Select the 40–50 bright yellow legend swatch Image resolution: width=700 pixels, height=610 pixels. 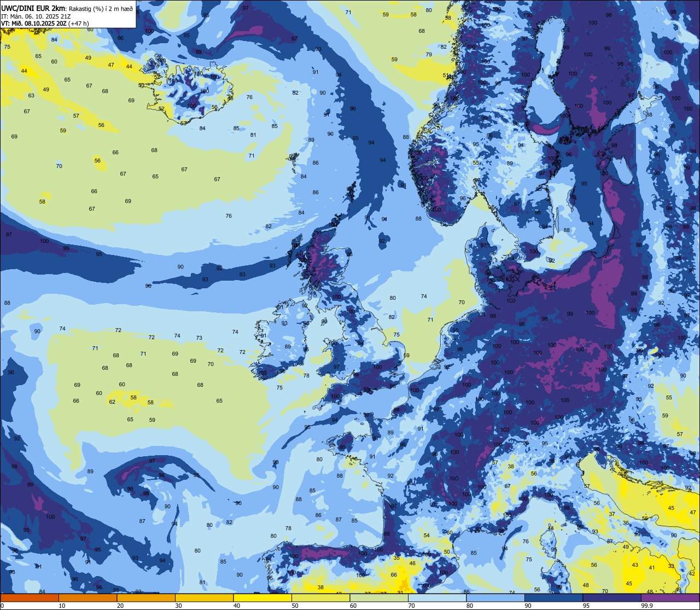click(262, 597)
